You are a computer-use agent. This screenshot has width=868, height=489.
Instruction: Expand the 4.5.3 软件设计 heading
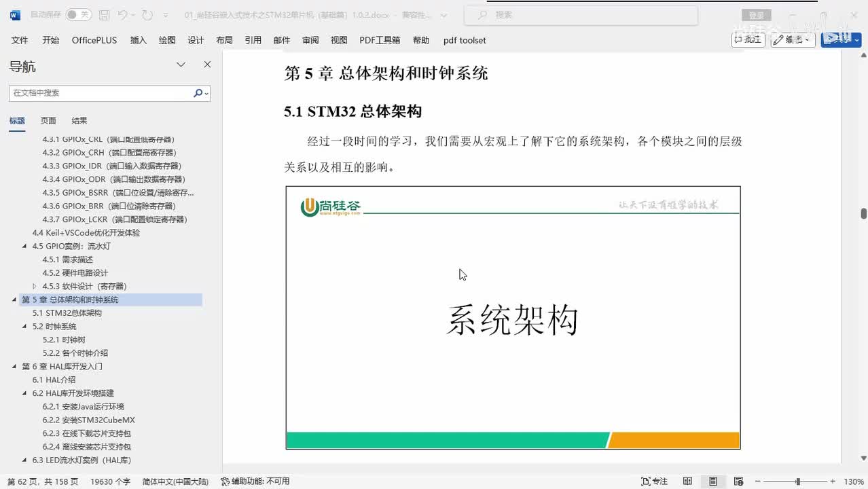coord(35,287)
